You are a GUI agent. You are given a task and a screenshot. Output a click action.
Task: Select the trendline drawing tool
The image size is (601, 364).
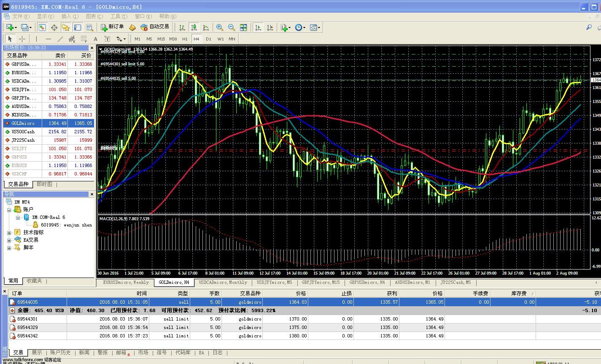(60, 39)
